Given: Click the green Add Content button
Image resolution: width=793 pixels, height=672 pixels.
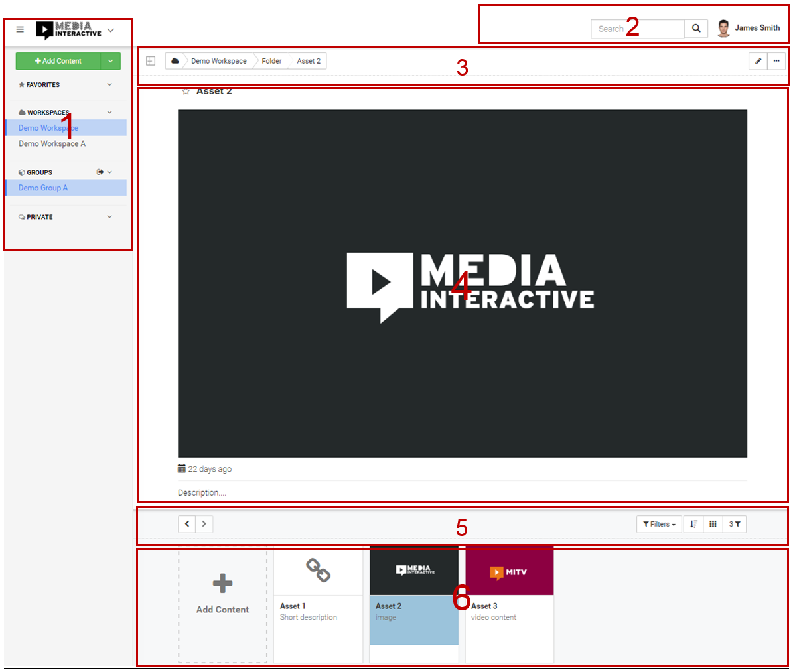Looking at the screenshot, I should click(x=58, y=61).
